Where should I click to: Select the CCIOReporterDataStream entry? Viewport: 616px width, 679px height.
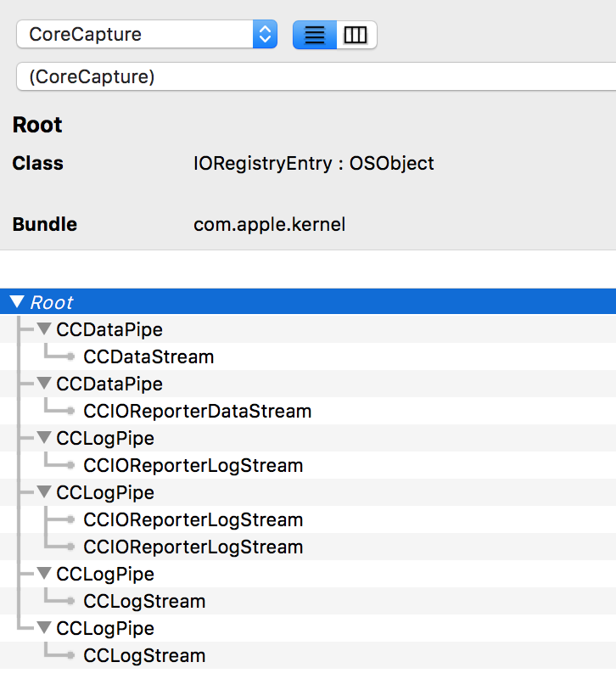click(x=197, y=411)
